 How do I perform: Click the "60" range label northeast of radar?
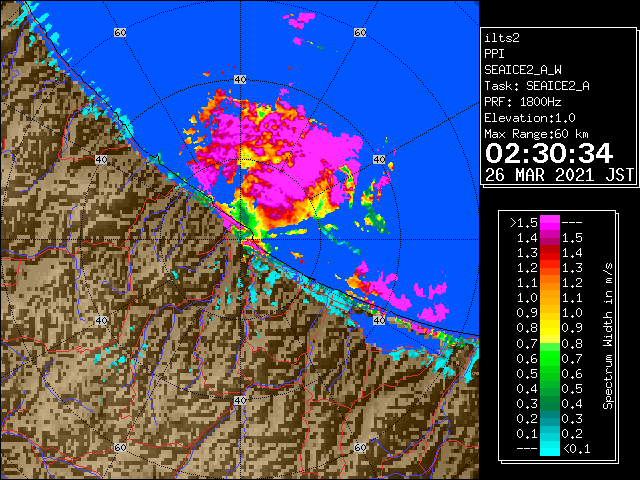[360, 33]
